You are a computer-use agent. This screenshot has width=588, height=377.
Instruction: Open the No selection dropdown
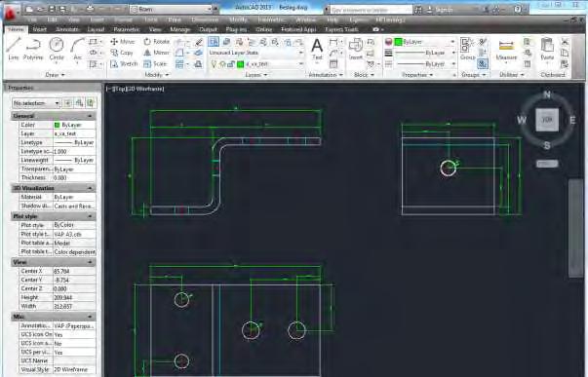[x=36, y=102]
